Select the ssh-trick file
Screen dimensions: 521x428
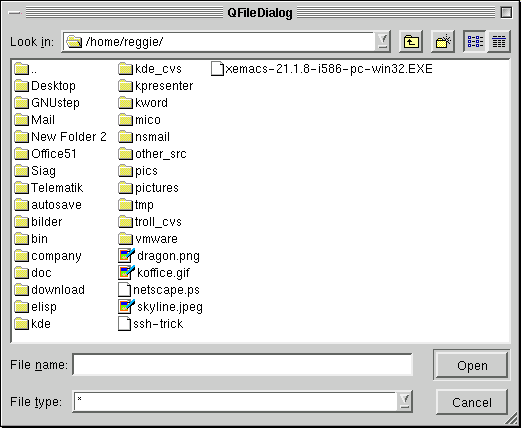point(151,324)
